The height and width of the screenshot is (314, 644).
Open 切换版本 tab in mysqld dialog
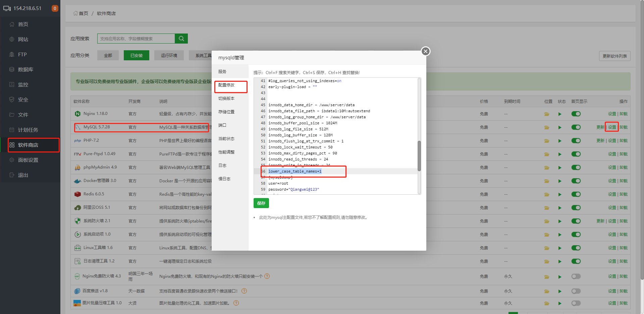(x=230, y=99)
